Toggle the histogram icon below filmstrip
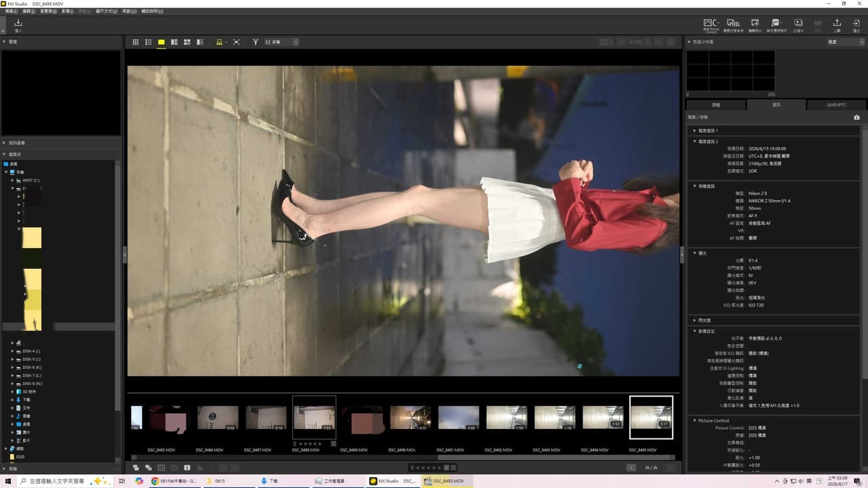This screenshot has height=488, width=868. click(x=200, y=468)
